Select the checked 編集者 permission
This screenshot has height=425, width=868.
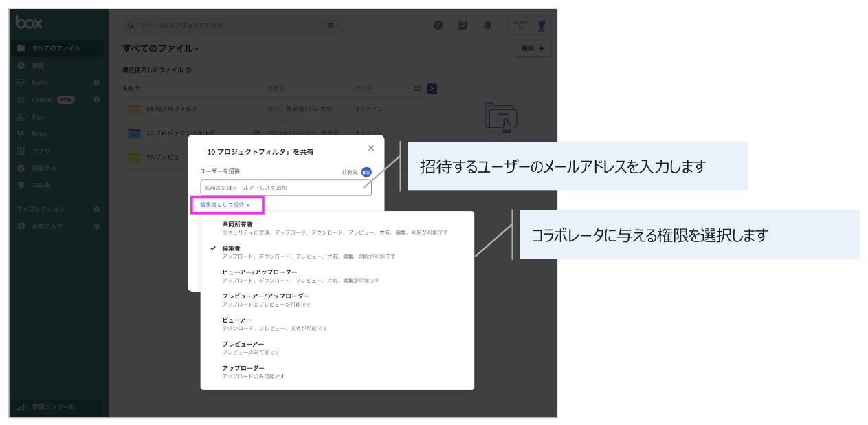pos(231,248)
